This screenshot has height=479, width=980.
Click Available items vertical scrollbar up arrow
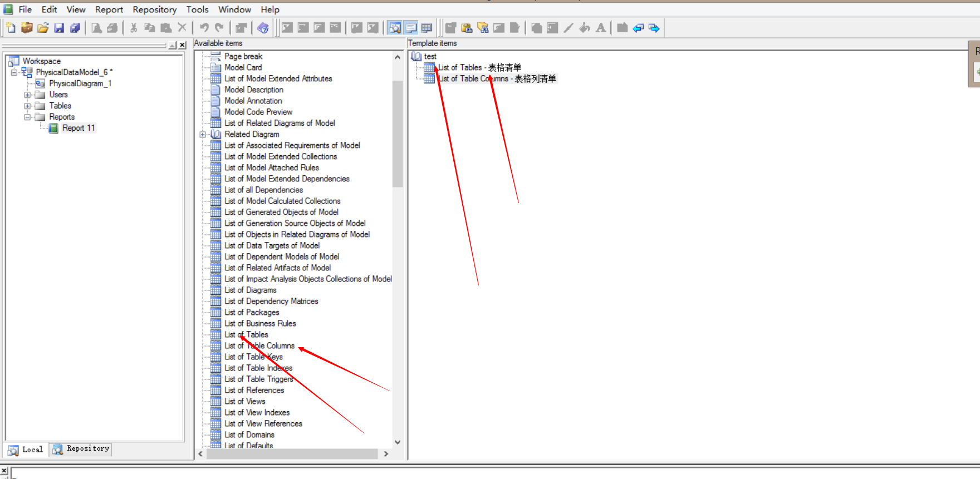398,57
